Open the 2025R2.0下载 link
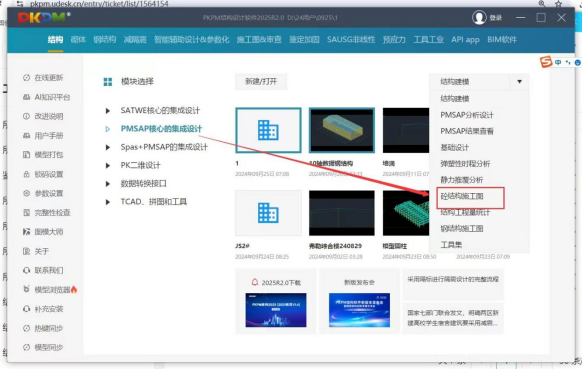Viewport: 582px width, 369px height. tap(276, 283)
